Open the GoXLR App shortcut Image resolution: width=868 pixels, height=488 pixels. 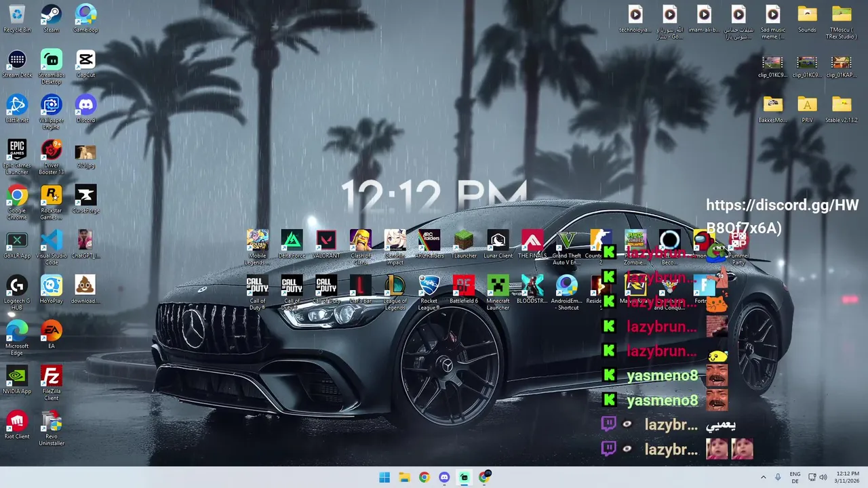(17, 245)
